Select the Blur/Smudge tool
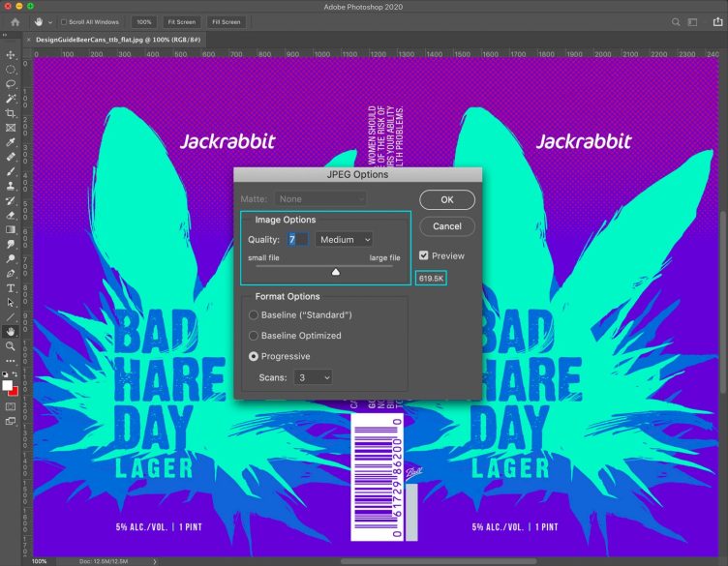This screenshot has height=566, width=728. coord(11,245)
